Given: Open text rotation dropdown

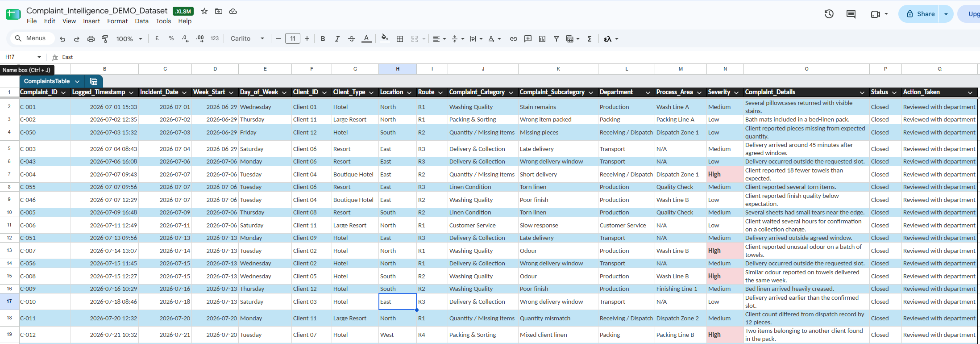Looking at the screenshot, I should click(494, 39).
